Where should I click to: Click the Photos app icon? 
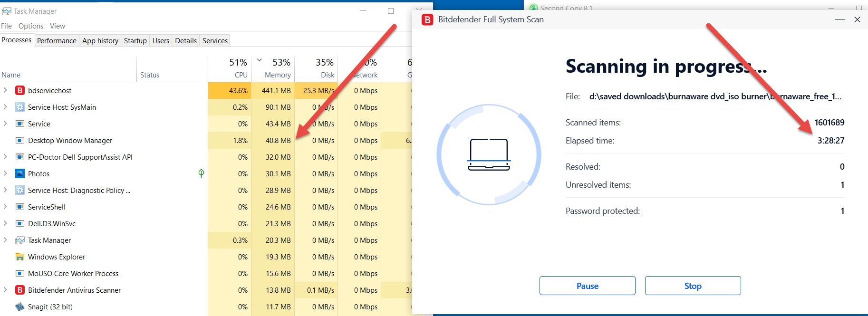tap(20, 173)
